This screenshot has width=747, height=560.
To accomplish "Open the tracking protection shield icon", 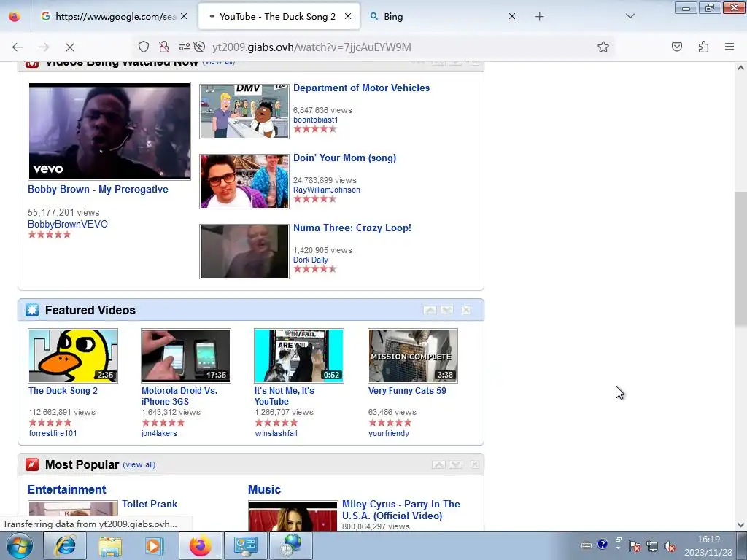I will coord(144,47).
